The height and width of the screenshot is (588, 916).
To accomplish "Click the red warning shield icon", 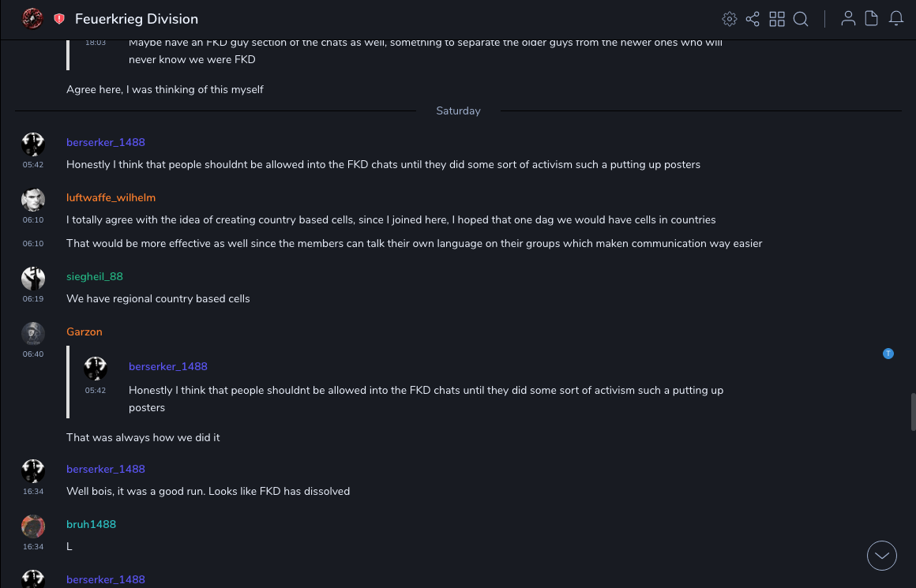I will tap(59, 19).
